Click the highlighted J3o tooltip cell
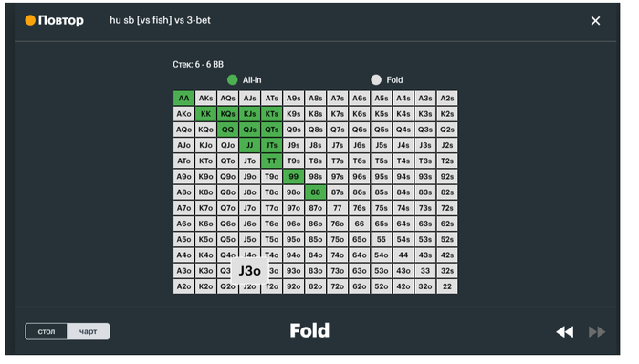Viewport: 639px width, 364px height. pyautogui.click(x=250, y=271)
